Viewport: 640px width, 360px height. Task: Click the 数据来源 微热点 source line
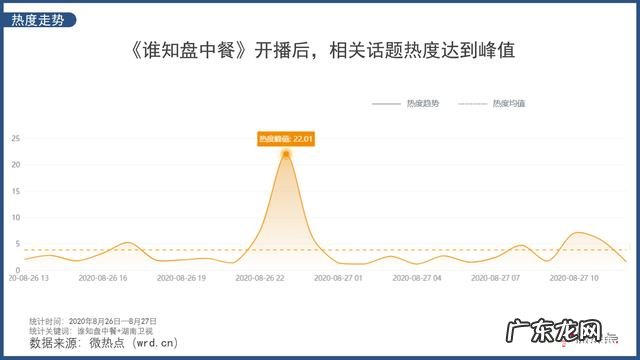point(104,343)
